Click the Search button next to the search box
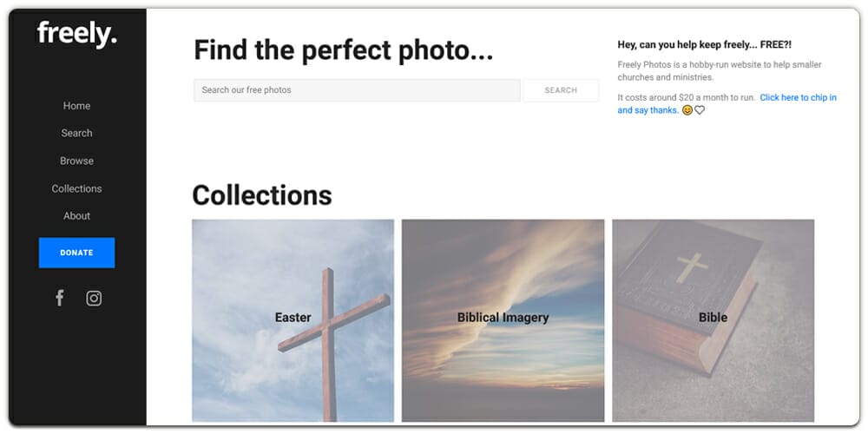 [x=561, y=90]
